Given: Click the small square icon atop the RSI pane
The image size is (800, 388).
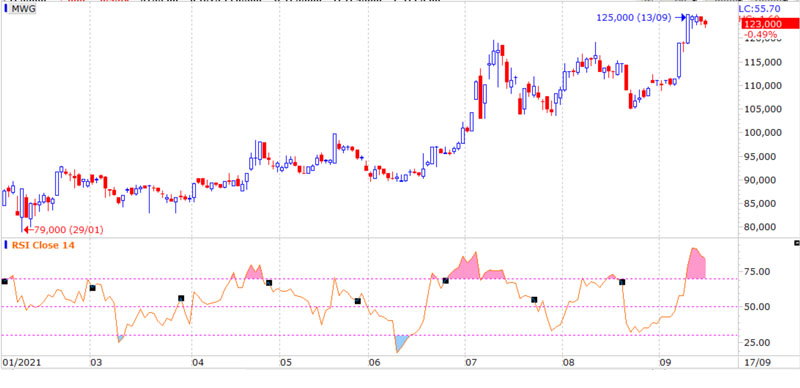Looking at the screenshot, I should (797, 242).
